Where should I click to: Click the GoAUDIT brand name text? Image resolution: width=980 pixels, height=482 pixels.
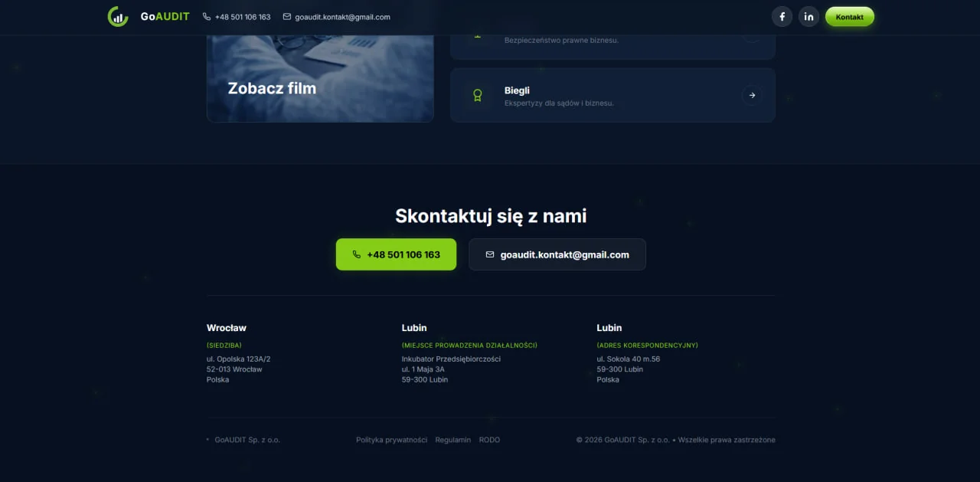pos(165,16)
